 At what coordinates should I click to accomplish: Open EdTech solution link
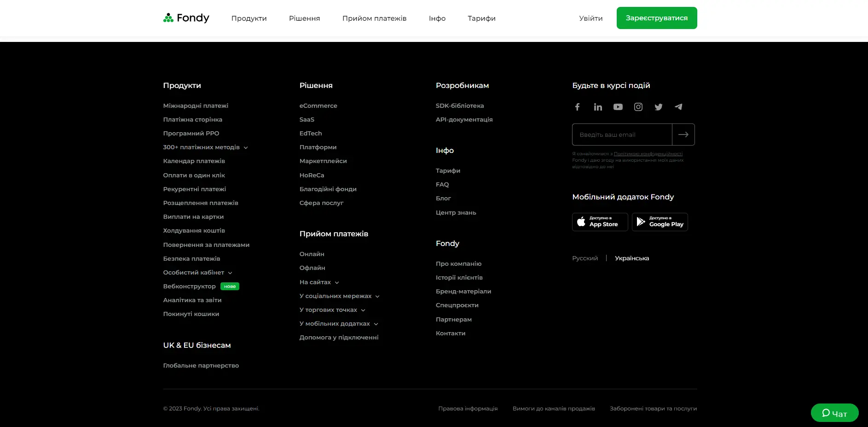point(311,134)
